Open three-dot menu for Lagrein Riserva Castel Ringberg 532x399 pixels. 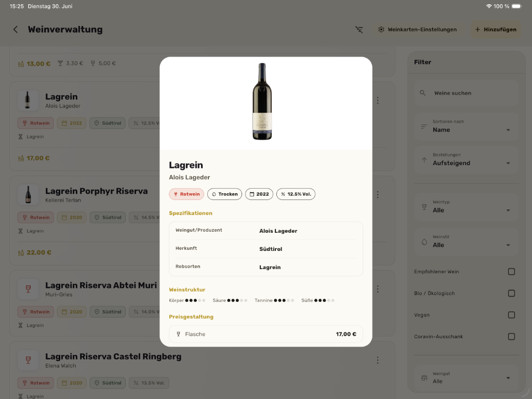[x=378, y=361]
